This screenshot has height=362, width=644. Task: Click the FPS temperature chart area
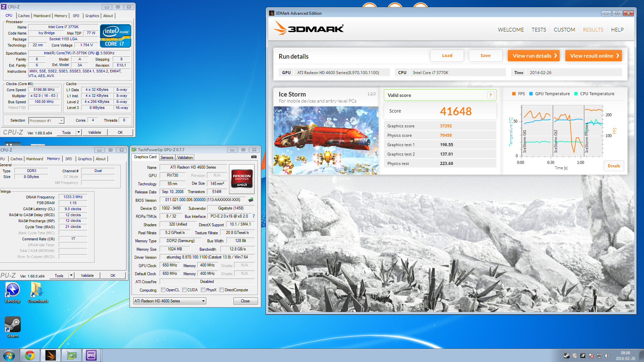pos(562,131)
